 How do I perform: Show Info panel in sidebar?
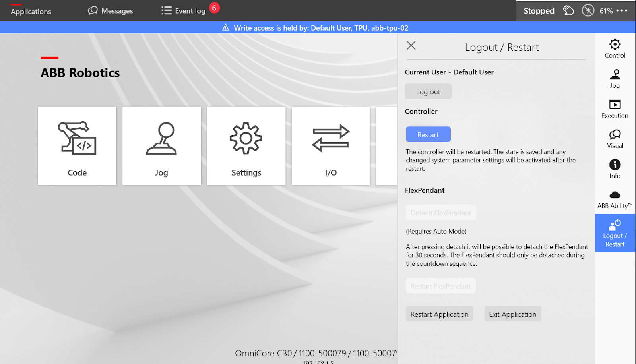[615, 169]
